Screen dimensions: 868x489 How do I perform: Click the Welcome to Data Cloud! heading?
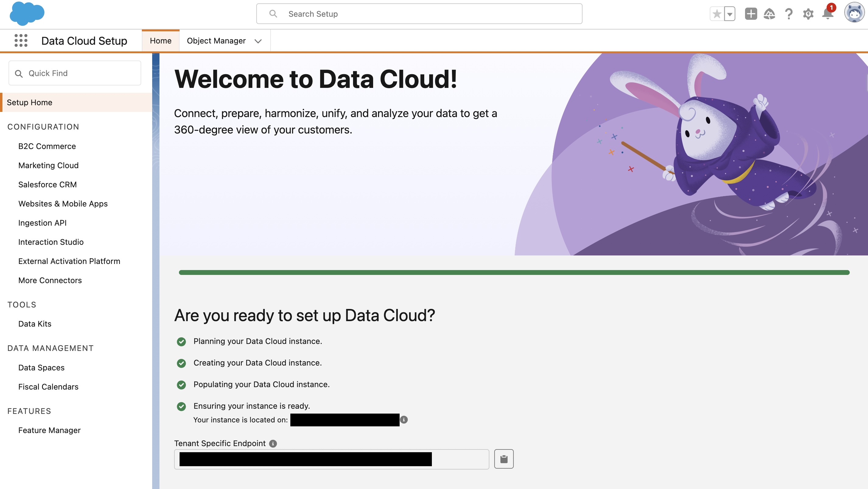click(x=316, y=79)
